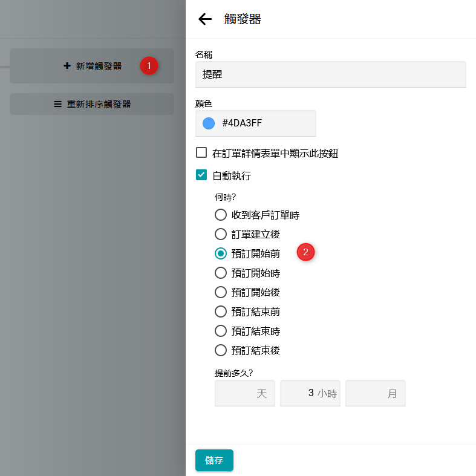The width and height of the screenshot is (476, 476).
Task: Choose 預訂開始後 radio option
Action: [x=221, y=292]
